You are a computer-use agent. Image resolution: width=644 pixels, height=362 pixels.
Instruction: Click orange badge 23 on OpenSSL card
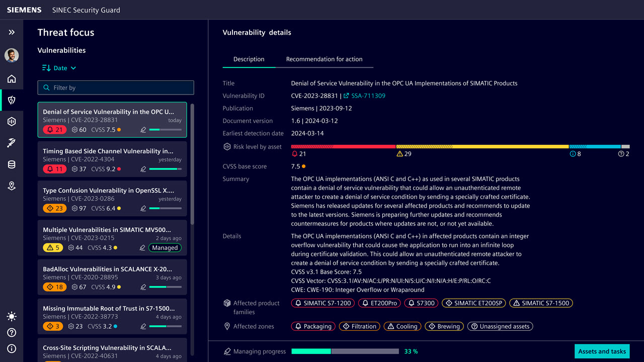55,208
